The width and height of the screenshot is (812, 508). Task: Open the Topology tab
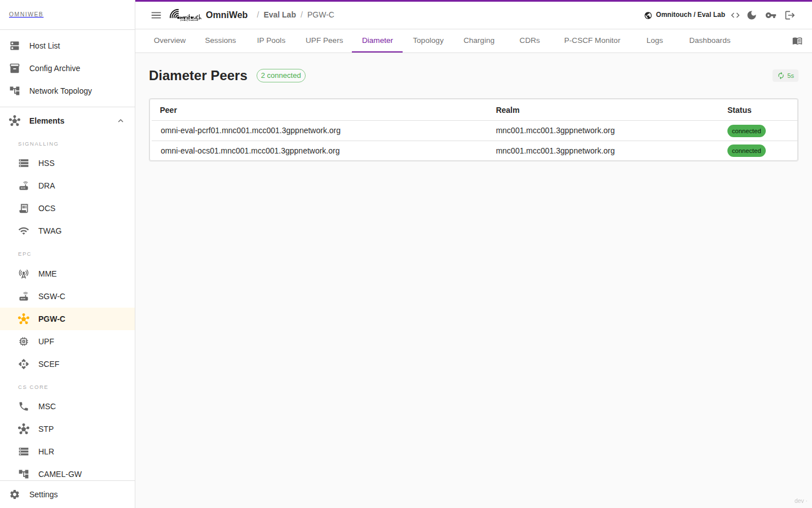point(428,41)
